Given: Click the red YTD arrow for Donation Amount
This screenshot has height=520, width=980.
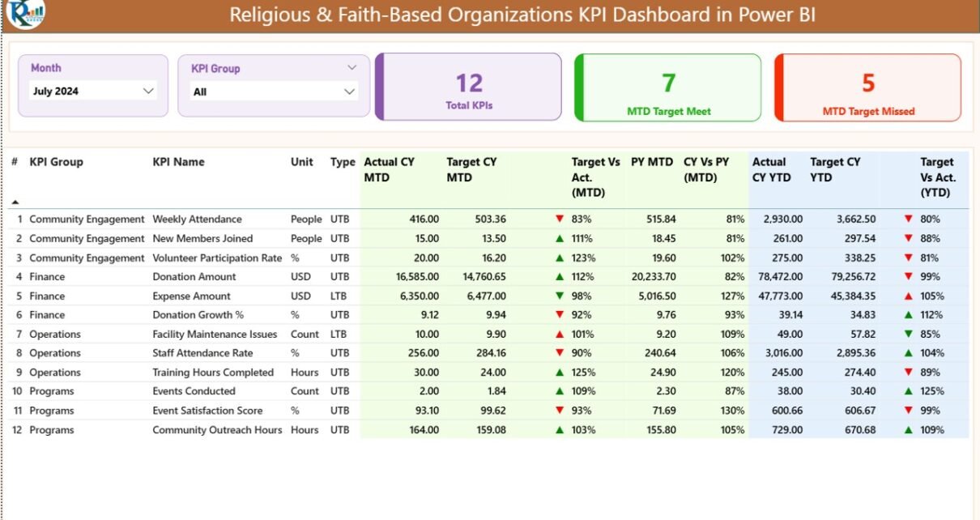Looking at the screenshot, I should (x=908, y=277).
